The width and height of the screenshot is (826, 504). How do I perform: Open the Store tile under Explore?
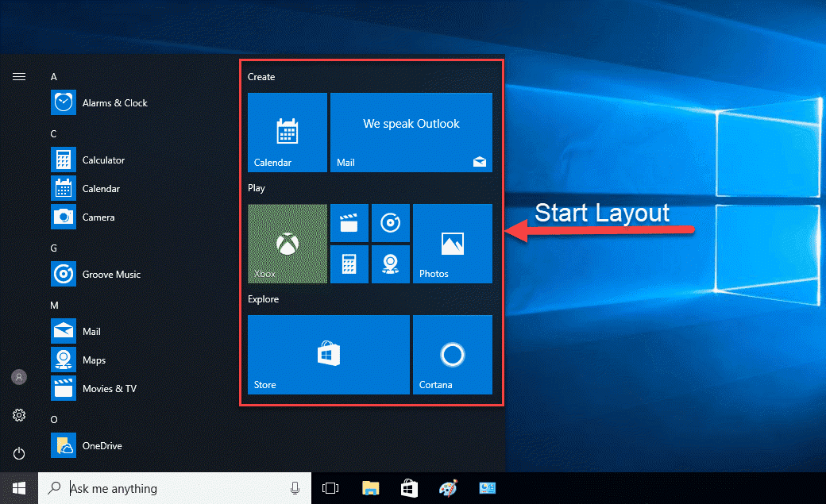(x=328, y=354)
